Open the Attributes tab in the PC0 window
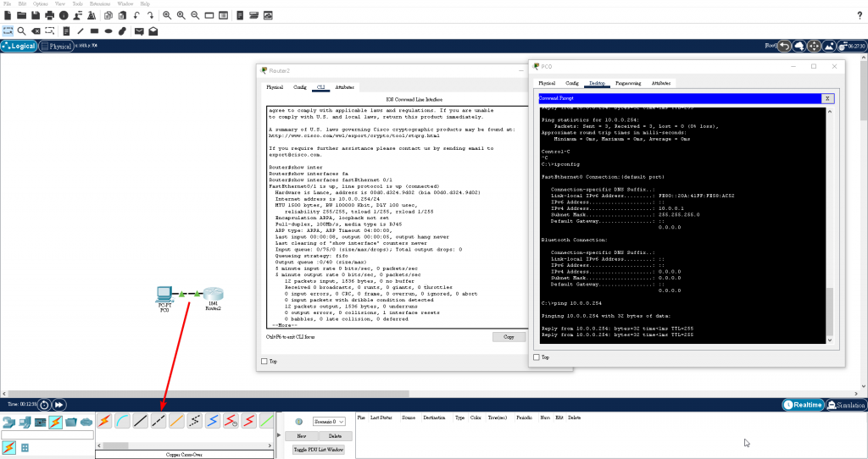868x459 pixels. pyautogui.click(x=661, y=83)
